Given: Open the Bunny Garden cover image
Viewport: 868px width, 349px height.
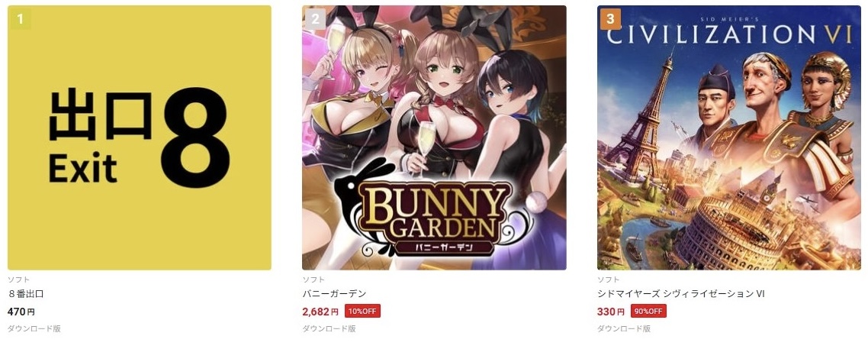Looking at the screenshot, I should [434, 138].
